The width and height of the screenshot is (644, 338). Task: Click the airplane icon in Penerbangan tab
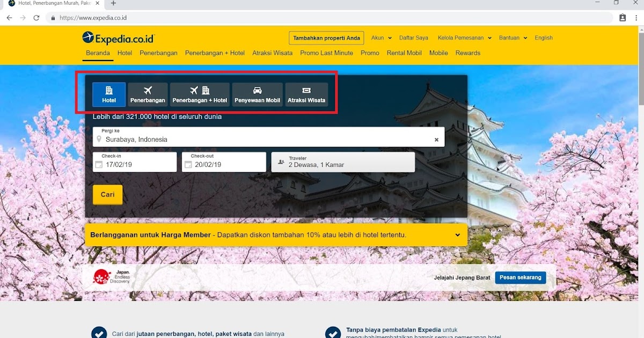coord(148,90)
